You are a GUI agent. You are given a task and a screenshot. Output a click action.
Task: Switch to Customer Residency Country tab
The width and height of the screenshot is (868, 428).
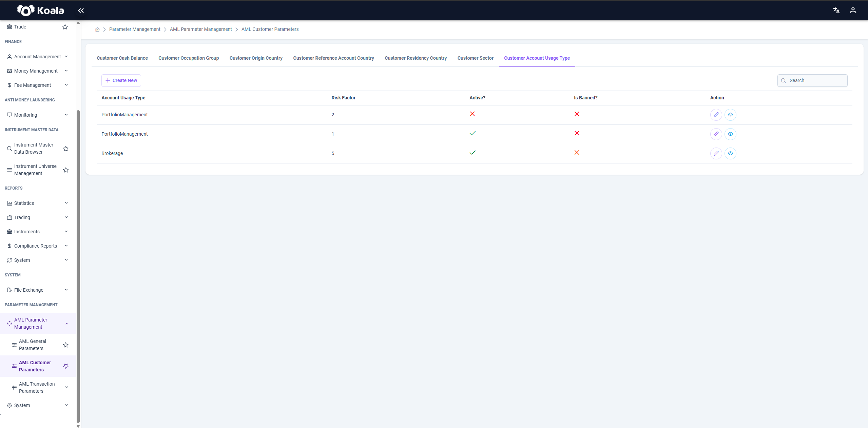pyautogui.click(x=416, y=58)
